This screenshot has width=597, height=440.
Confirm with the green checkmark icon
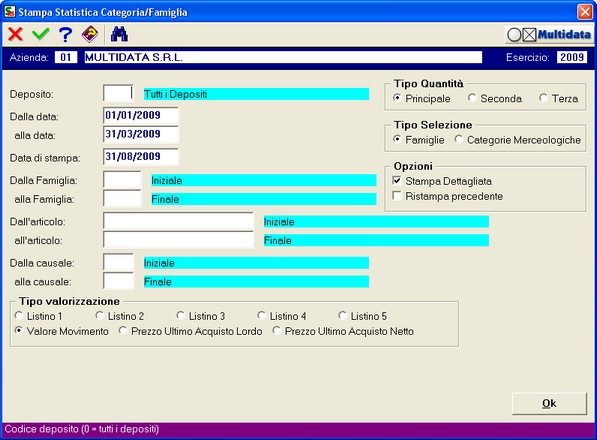pyautogui.click(x=41, y=34)
